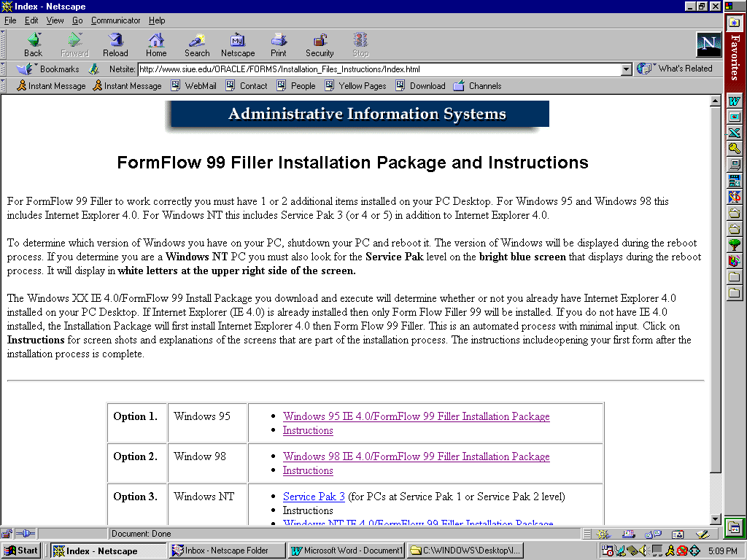Click Instructions link under Windows 98
Viewport: 747px width, 560px height.
click(308, 470)
